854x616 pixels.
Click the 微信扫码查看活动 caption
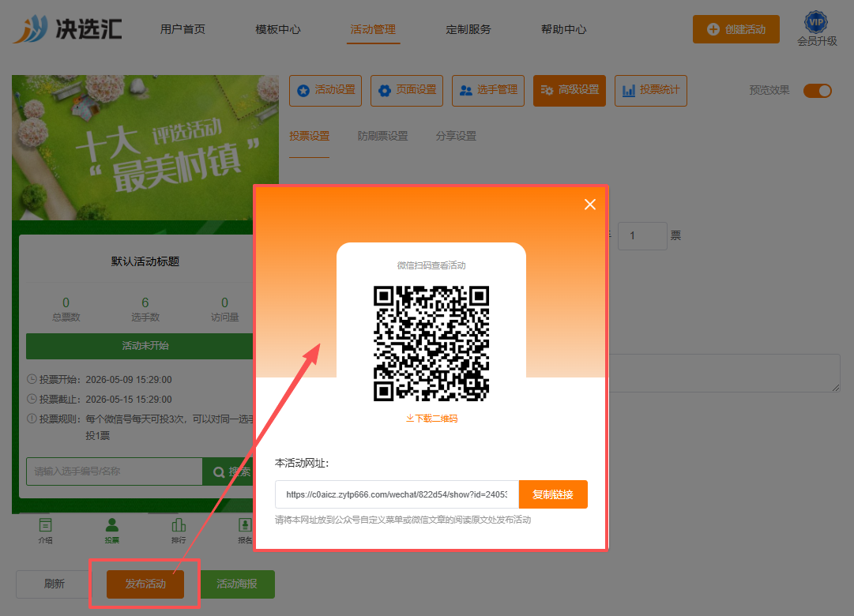coord(431,265)
